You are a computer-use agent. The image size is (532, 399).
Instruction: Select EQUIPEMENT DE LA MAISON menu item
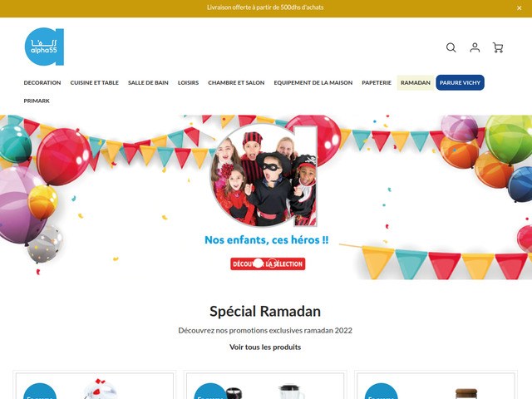pyautogui.click(x=313, y=83)
